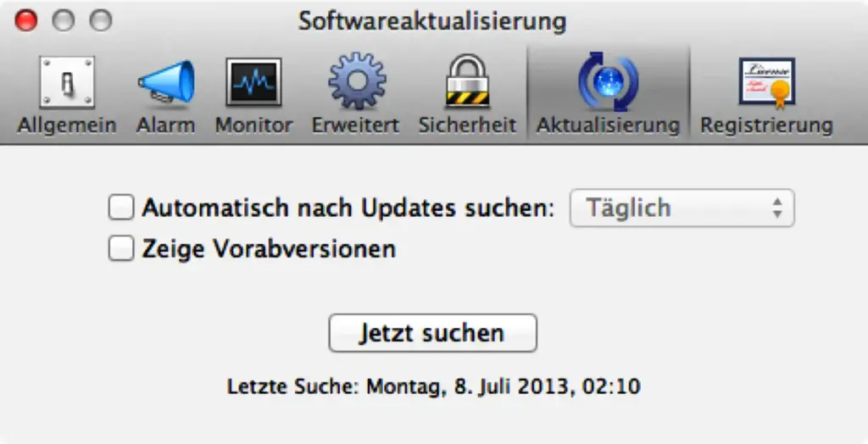
Task: Close the window with the red button
Action: 25,21
